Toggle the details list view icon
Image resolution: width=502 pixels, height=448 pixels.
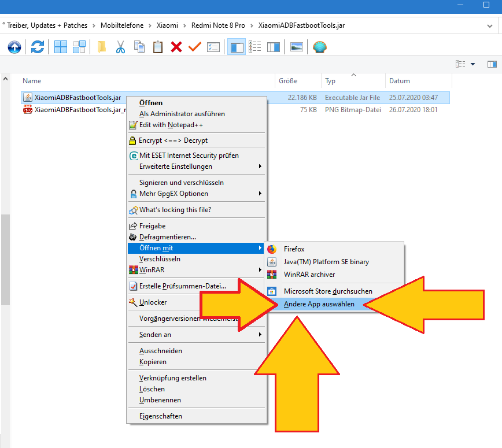click(255, 47)
